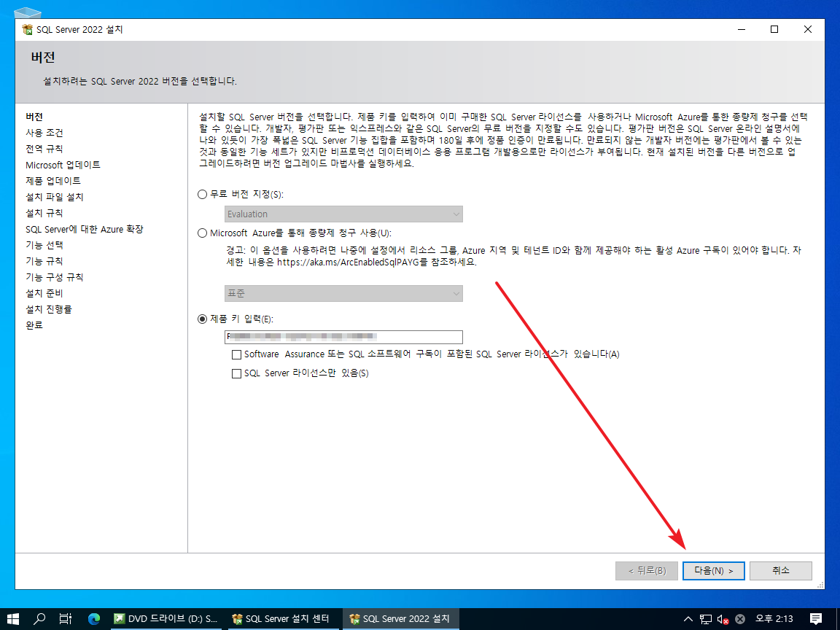Select the 설치 규칙 step
The width and height of the screenshot is (840, 630).
(x=44, y=213)
